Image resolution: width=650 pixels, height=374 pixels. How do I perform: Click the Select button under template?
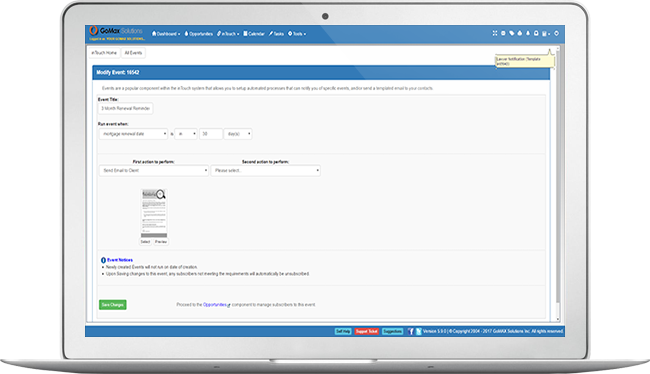[x=145, y=242]
